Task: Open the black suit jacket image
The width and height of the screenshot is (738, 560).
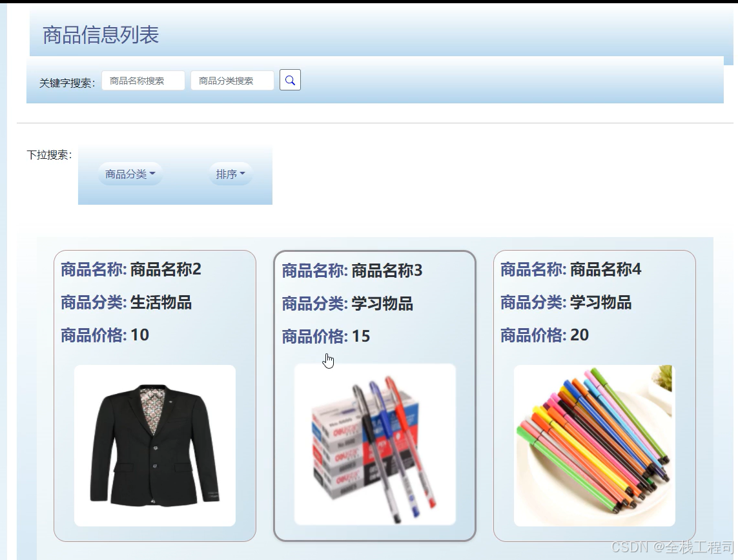Action: (x=155, y=446)
